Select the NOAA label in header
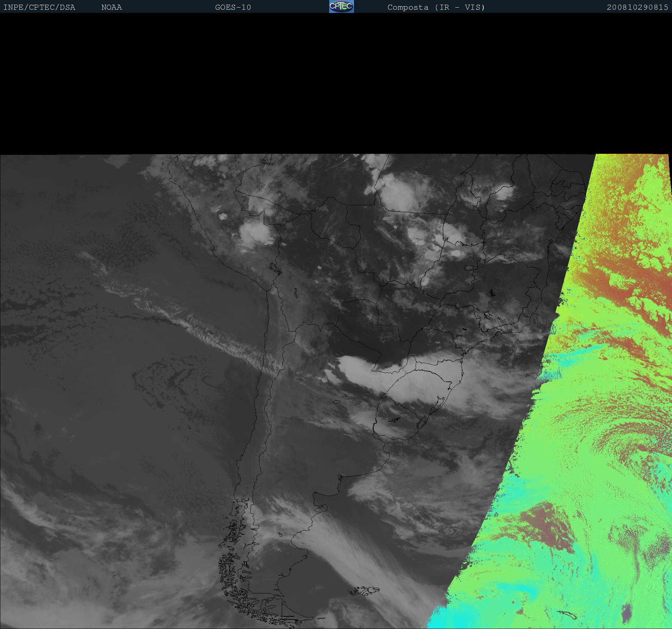672x629 pixels. 111,8
